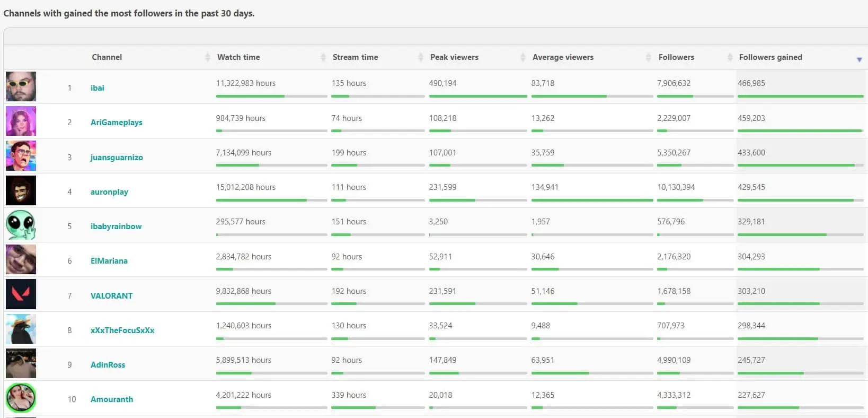Open Amouranth avatar thumbnail
Screen dimensions: 868x418
(21, 398)
